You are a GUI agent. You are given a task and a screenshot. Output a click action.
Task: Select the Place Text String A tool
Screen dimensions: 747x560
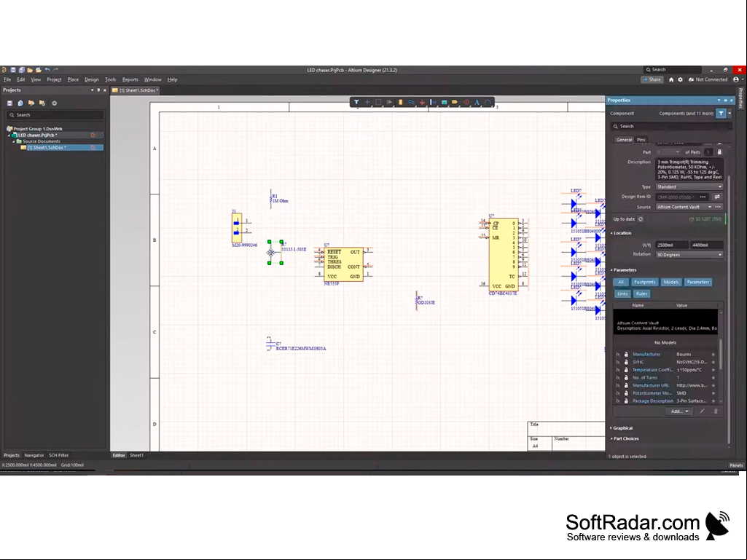pyautogui.click(x=477, y=102)
